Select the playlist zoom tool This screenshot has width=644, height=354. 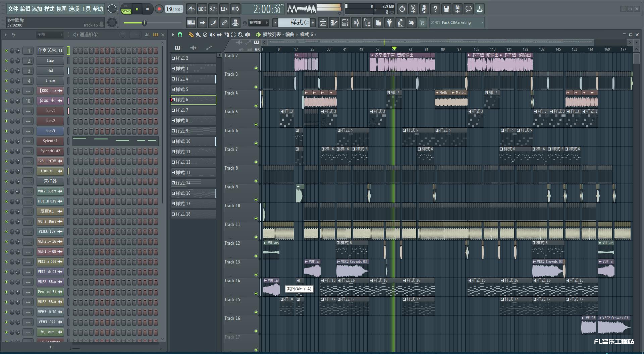click(240, 35)
